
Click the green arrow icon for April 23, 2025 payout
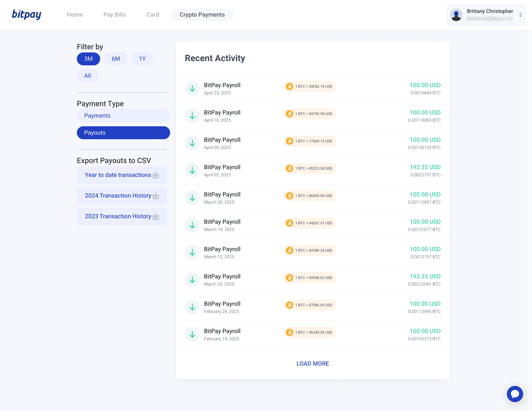pos(192,88)
